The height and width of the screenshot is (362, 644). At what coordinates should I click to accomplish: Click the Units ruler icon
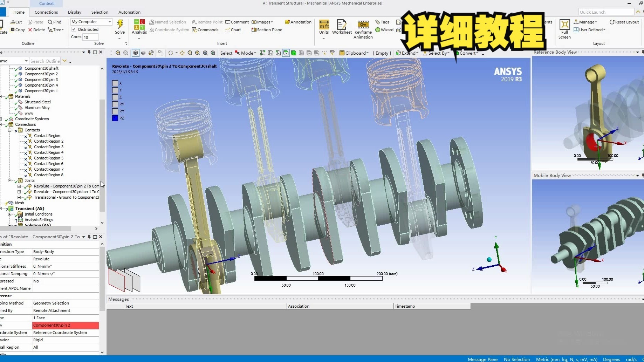point(324,24)
